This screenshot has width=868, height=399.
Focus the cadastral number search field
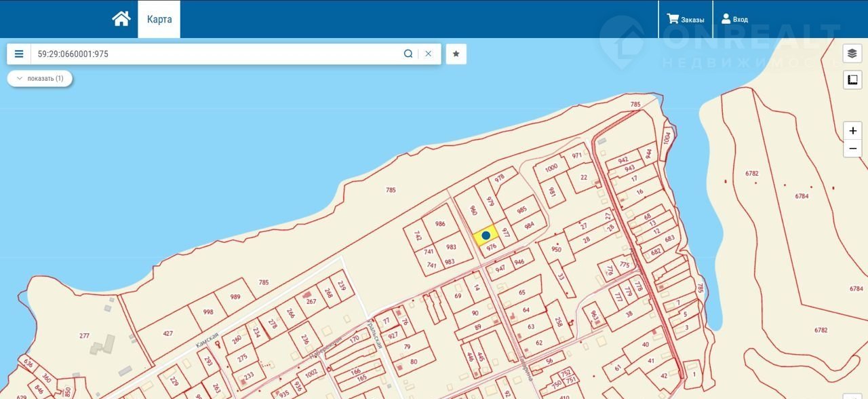(217, 54)
